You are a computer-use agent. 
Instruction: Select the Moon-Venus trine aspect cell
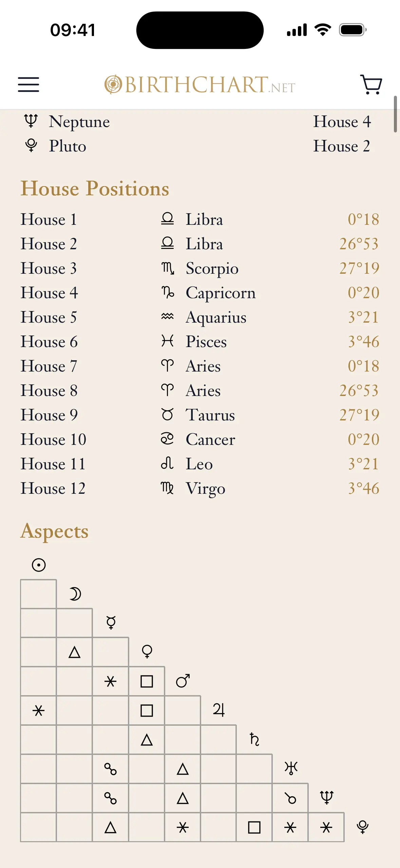[75, 652]
